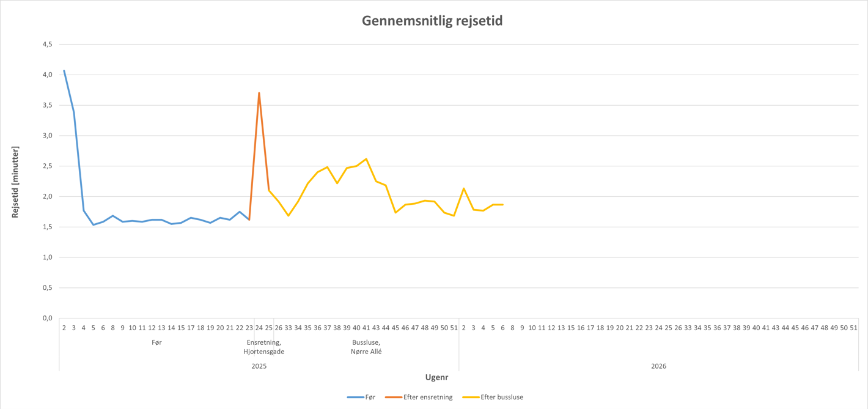Click the 'Efter bussluse' legend entry text

point(502,397)
